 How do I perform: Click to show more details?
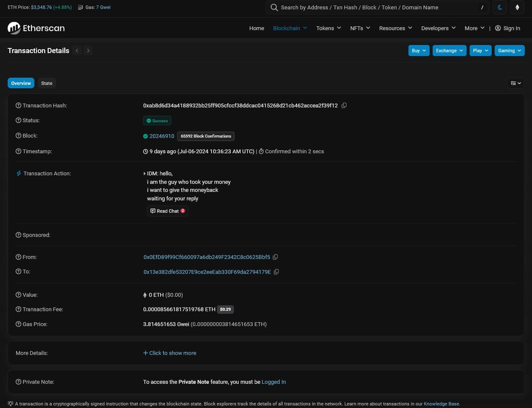pos(170,353)
